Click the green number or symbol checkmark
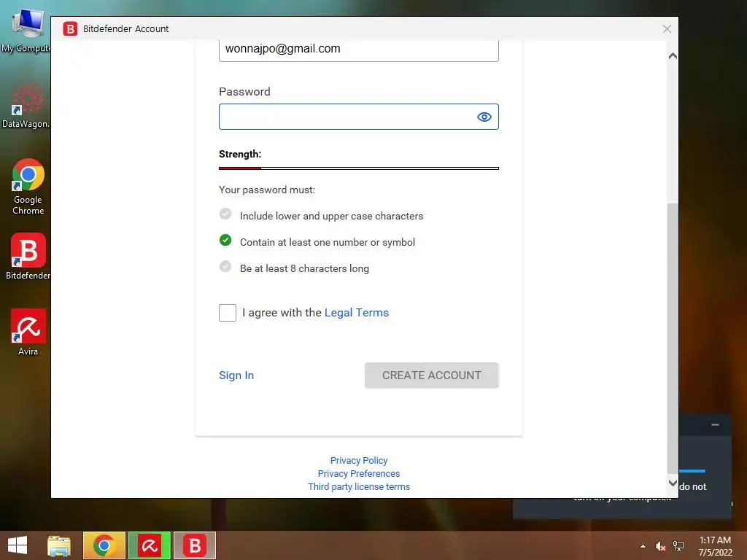Image resolution: width=747 pixels, height=560 pixels. click(225, 240)
